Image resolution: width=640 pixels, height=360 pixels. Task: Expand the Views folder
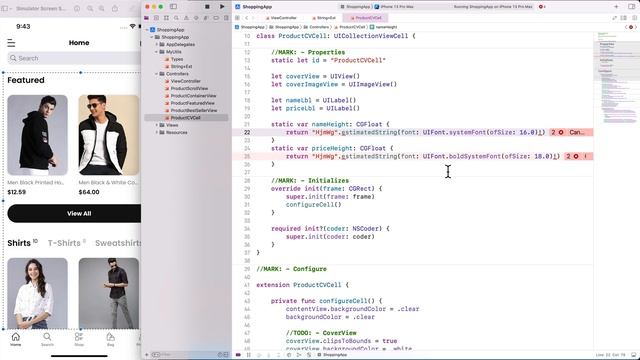(x=157, y=125)
